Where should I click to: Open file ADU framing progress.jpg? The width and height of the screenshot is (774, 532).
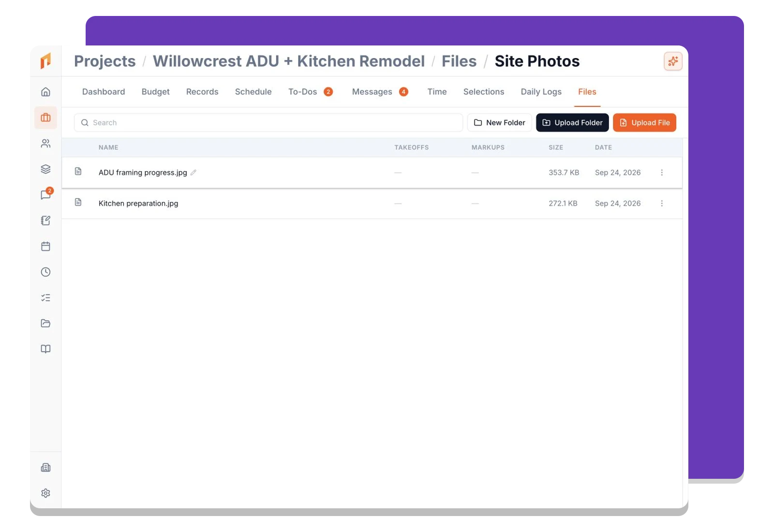click(143, 172)
